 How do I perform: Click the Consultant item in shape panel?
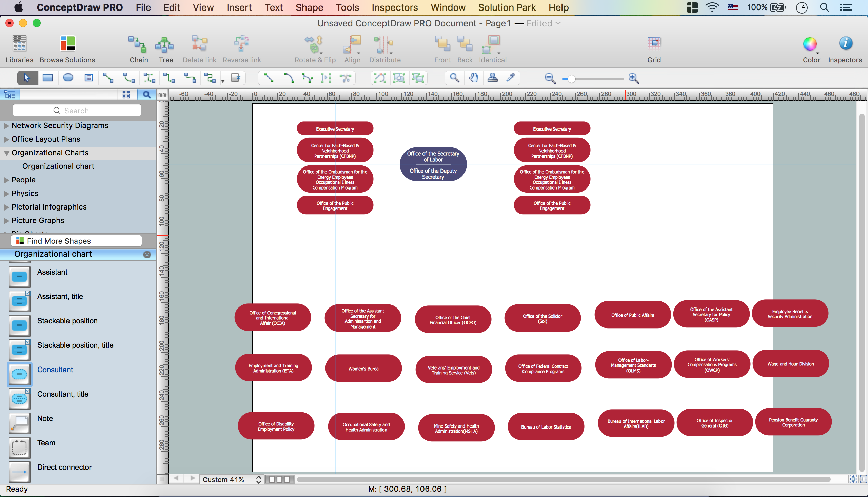pos(55,370)
